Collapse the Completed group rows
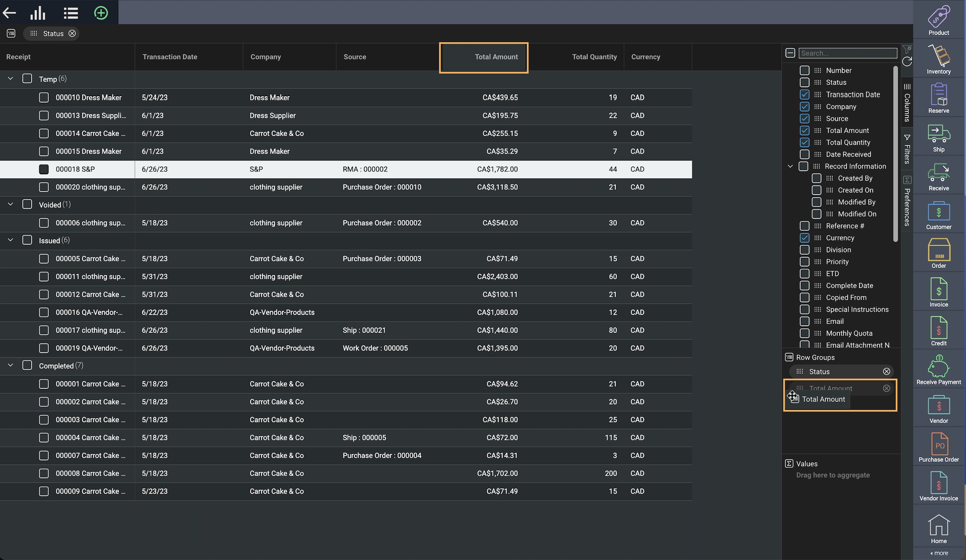Image resolution: width=966 pixels, height=560 pixels. pyautogui.click(x=10, y=365)
